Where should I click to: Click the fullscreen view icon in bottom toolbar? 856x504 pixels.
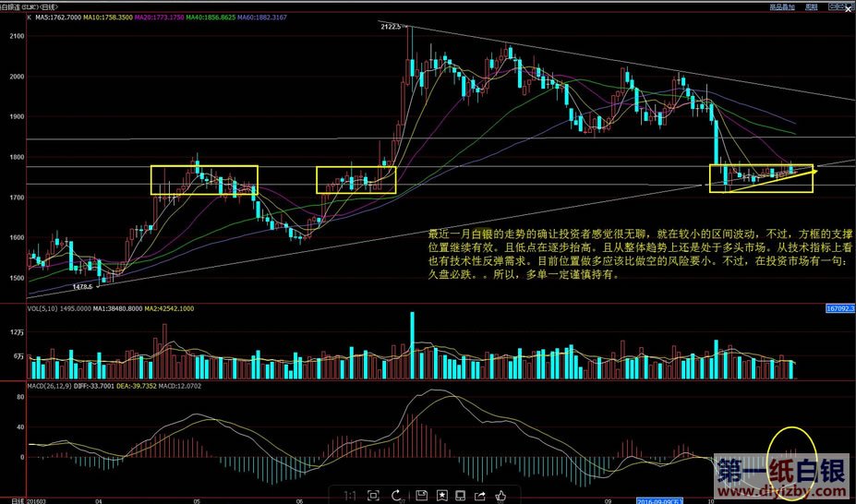pos(373,496)
